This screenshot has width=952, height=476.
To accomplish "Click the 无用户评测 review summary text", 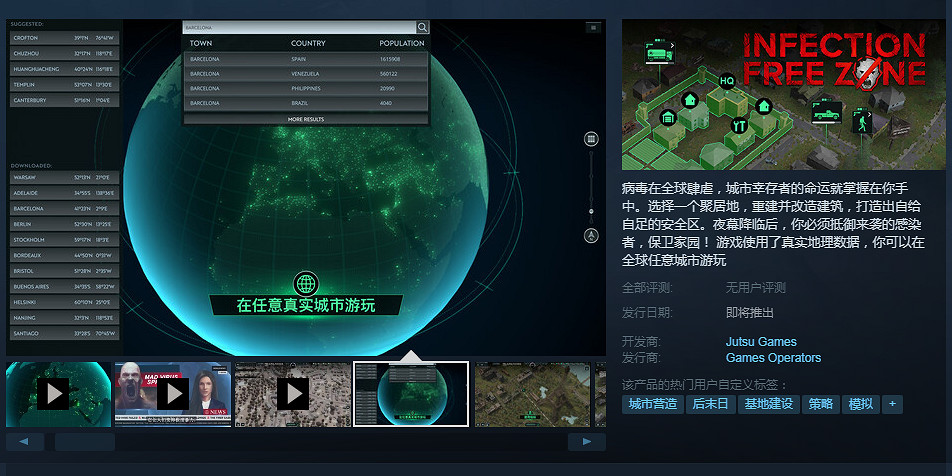I will tap(755, 288).
